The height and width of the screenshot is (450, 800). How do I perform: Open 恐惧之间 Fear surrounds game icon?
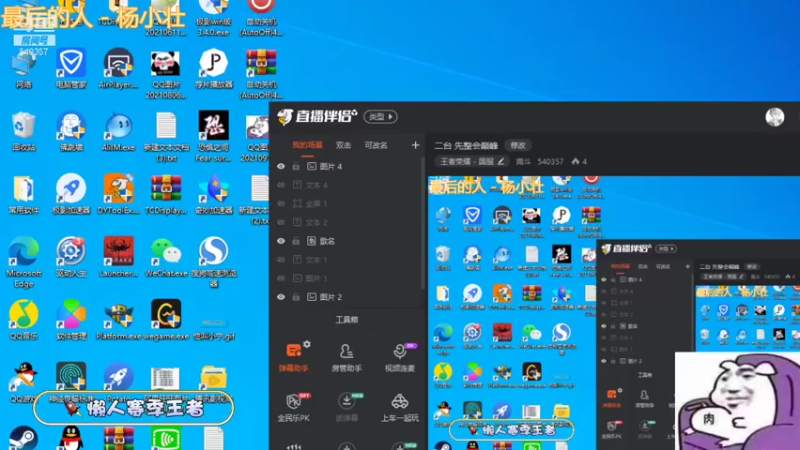[x=213, y=136]
